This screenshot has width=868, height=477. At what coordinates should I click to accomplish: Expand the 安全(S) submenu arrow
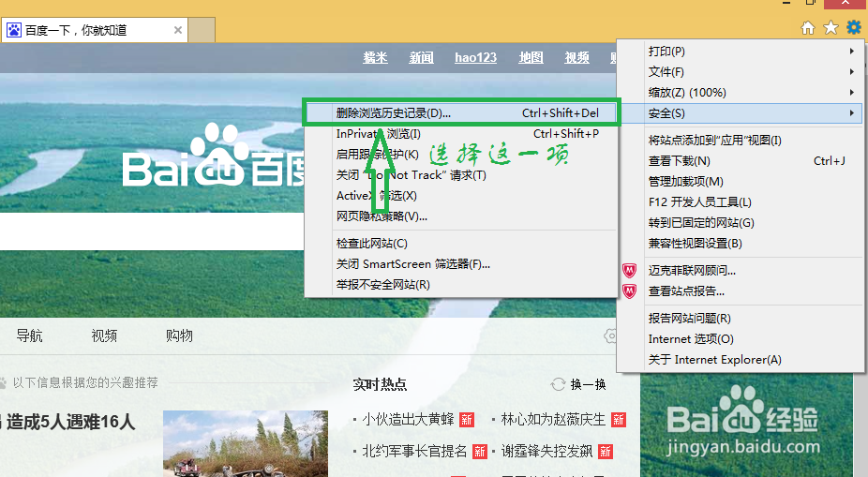[852, 112]
